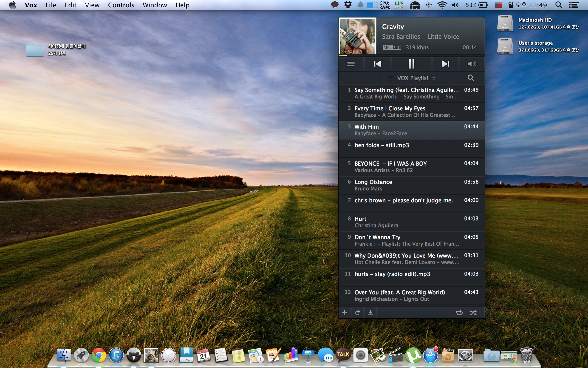Select the track Don`t Wanna Try
The height and width of the screenshot is (368, 588).
pos(411,241)
